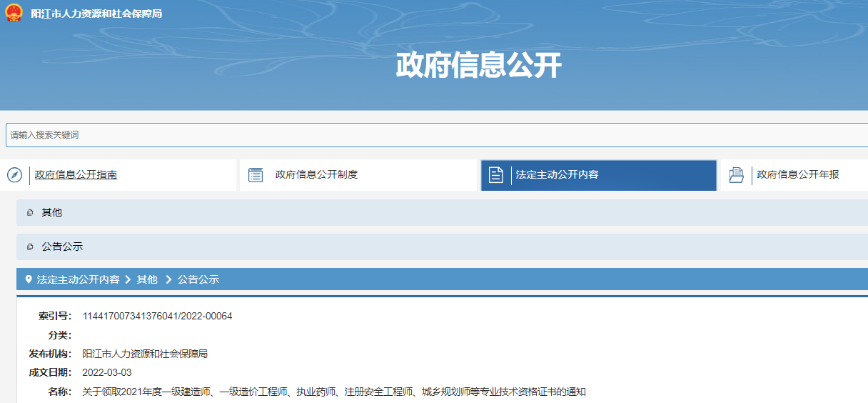
Task: Expand the 其他 category row
Action: [442, 213]
